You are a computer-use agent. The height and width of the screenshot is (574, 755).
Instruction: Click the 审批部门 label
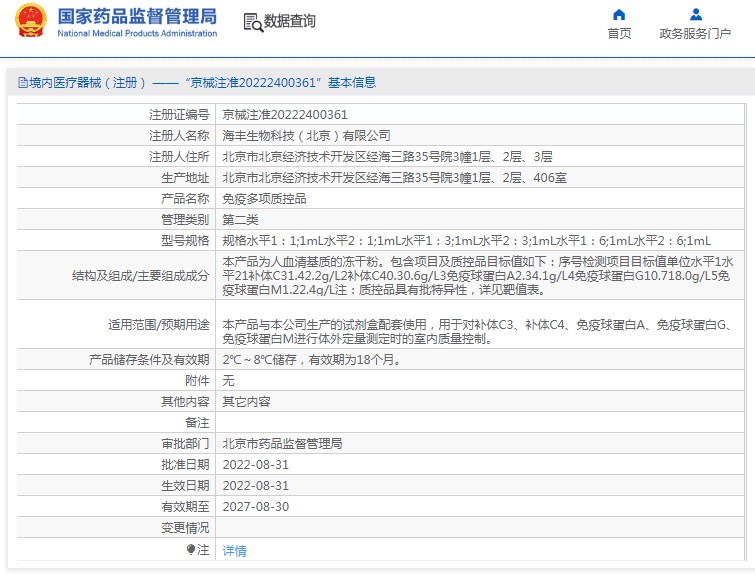click(185, 444)
